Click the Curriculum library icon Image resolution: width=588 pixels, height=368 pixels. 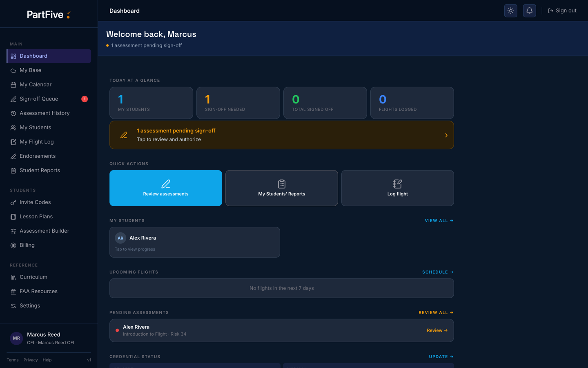click(x=13, y=277)
